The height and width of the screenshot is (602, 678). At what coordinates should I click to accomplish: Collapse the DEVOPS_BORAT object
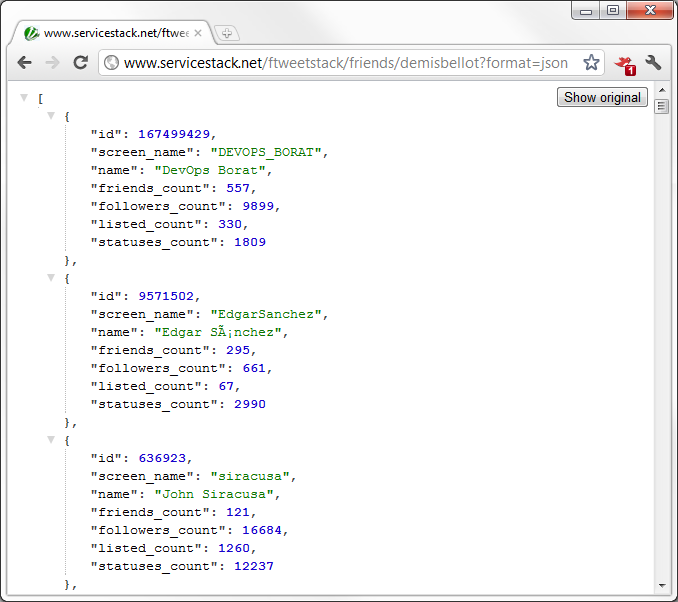point(51,115)
